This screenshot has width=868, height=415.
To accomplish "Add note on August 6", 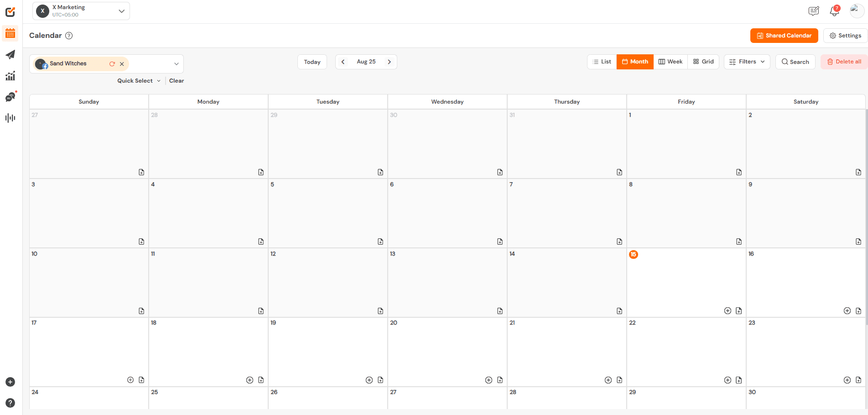I will pos(500,242).
